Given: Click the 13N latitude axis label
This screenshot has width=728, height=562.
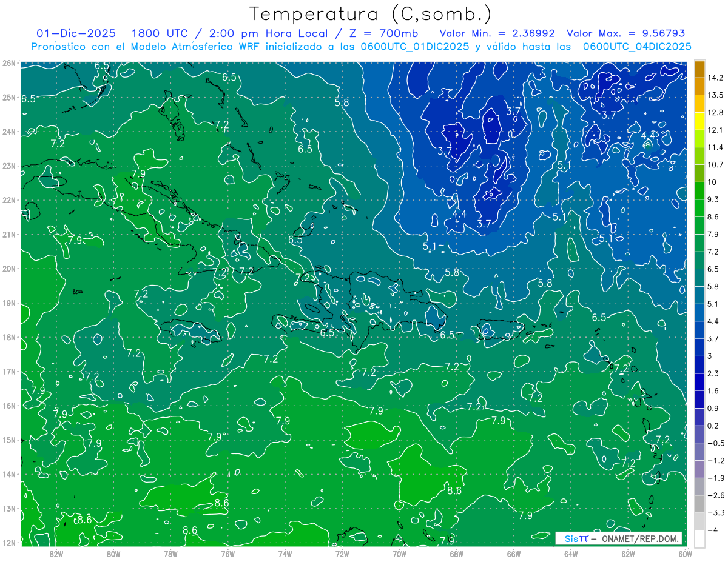Looking at the screenshot, I should (x=8, y=508).
